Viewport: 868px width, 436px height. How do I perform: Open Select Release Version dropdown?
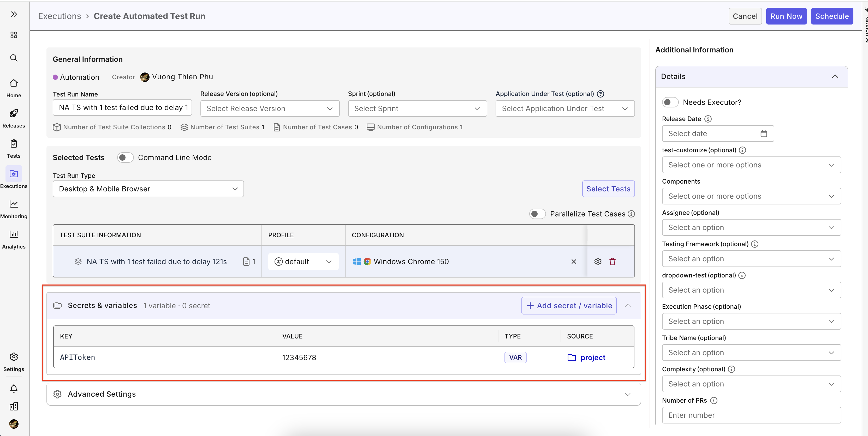[x=270, y=108]
